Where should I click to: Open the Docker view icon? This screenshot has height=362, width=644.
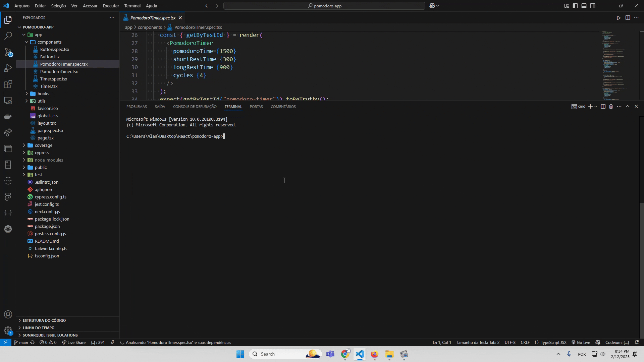point(8,117)
